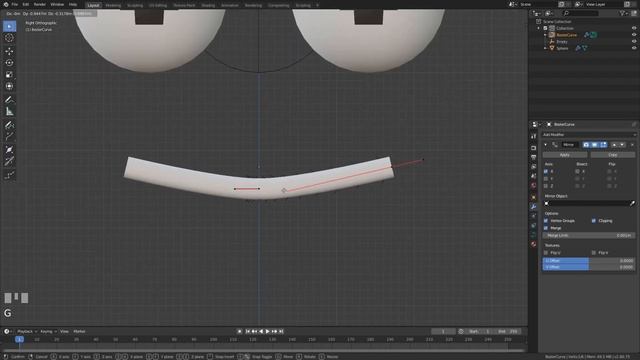Toggle the Merge checkbox
640x360 pixels.
click(x=546, y=228)
